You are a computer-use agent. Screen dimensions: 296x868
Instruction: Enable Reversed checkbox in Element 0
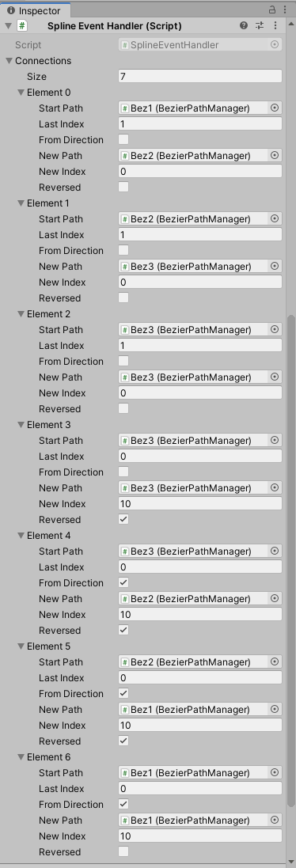[124, 187]
